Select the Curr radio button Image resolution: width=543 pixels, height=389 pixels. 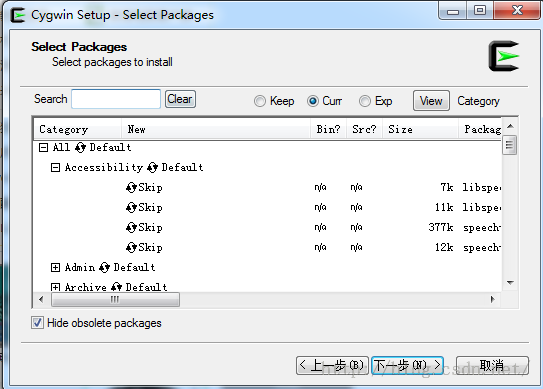click(313, 101)
